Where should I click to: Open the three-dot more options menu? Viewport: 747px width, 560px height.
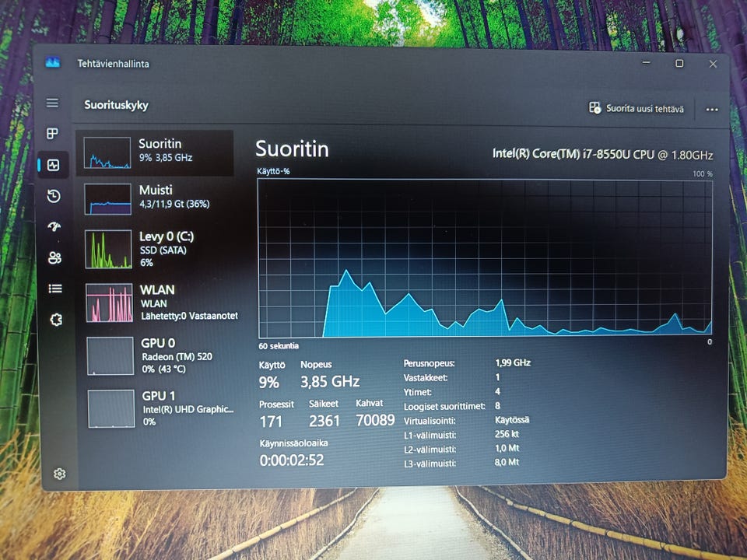click(x=712, y=110)
